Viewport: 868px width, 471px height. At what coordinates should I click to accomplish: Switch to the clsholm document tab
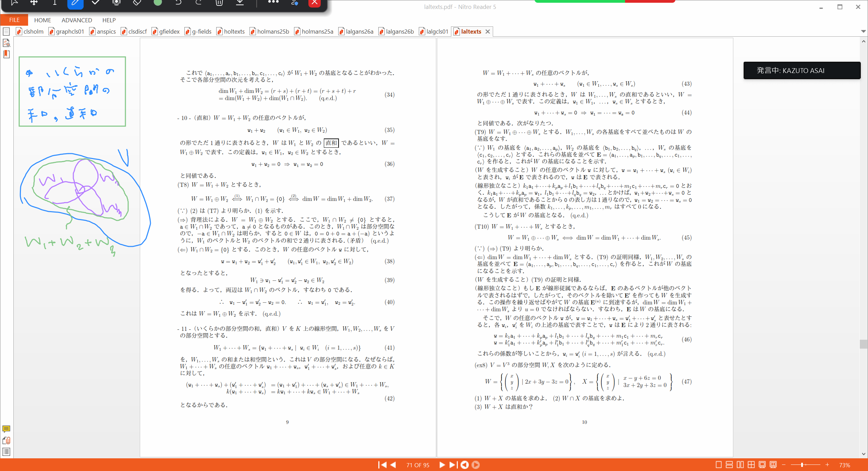pyautogui.click(x=30, y=32)
